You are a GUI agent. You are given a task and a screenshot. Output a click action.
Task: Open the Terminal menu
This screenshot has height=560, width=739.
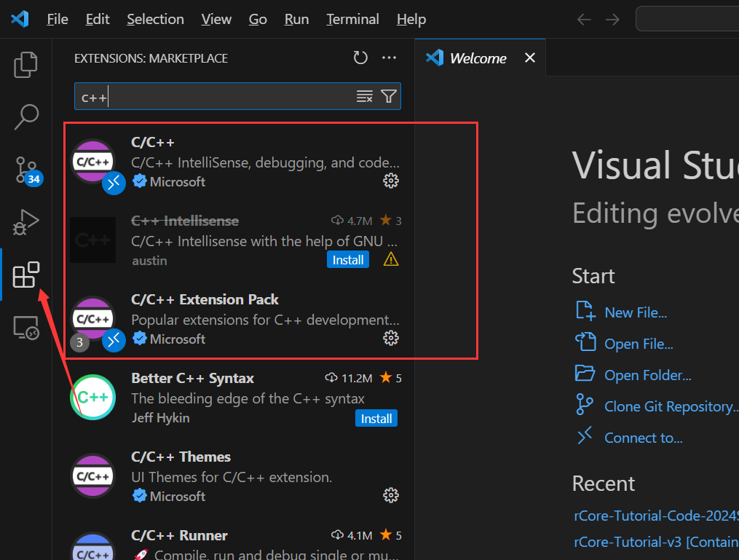click(x=352, y=20)
